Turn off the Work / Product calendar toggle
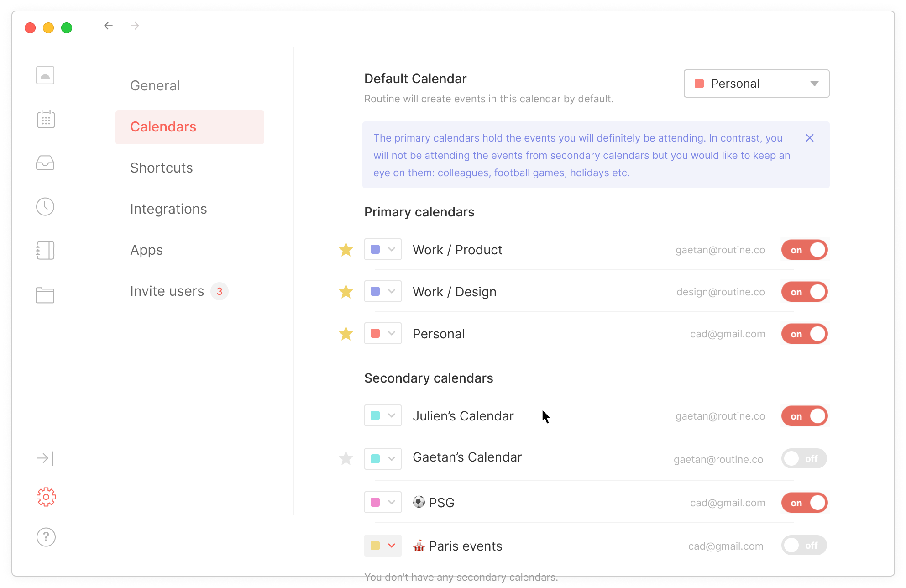 [804, 250]
